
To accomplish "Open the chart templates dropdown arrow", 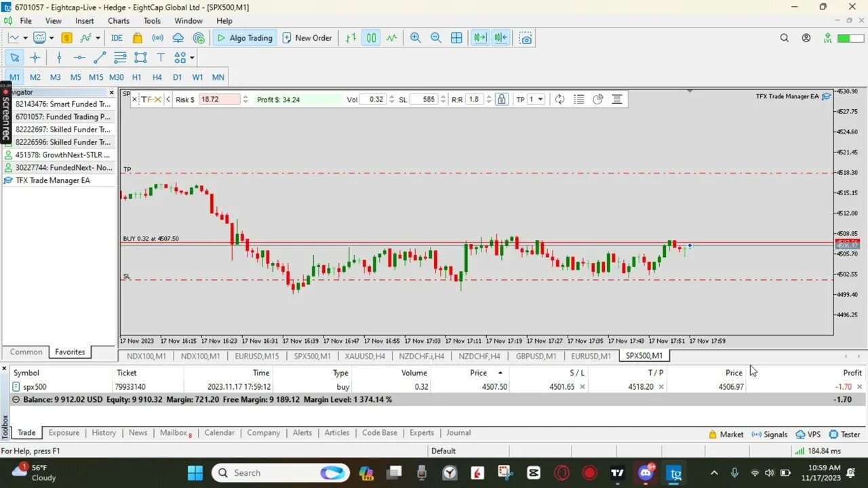I will tap(51, 38).
